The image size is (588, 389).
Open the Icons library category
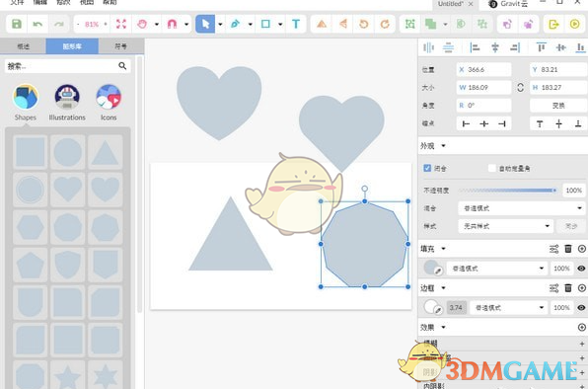[109, 102]
